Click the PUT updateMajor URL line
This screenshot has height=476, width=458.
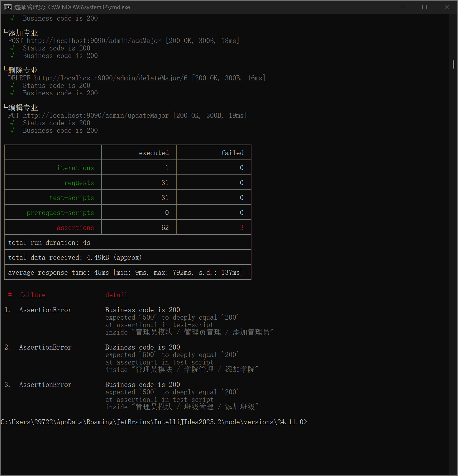click(x=127, y=116)
